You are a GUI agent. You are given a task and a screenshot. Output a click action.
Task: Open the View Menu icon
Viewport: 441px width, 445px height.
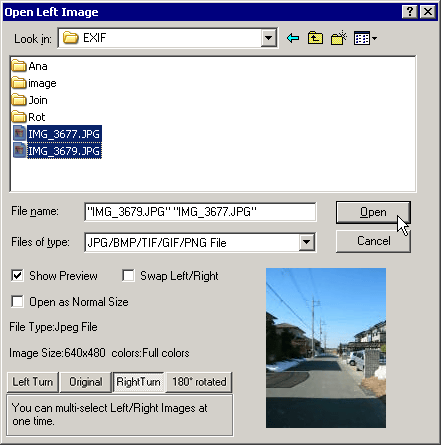click(362, 38)
